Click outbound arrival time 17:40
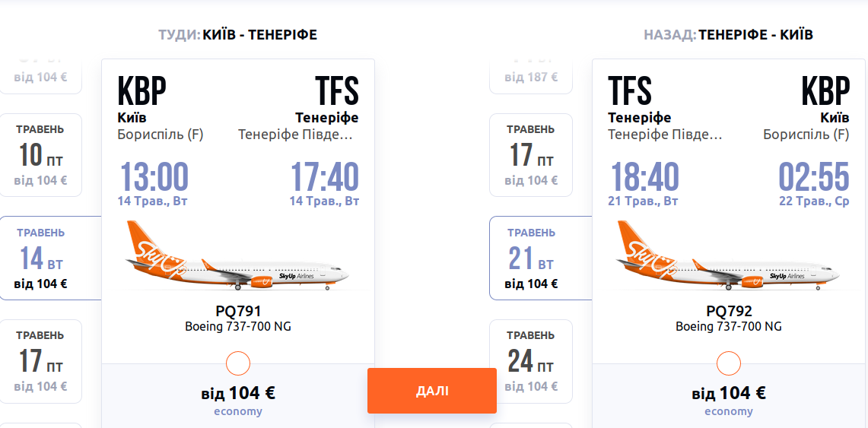868x428 pixels. [325, 177]
